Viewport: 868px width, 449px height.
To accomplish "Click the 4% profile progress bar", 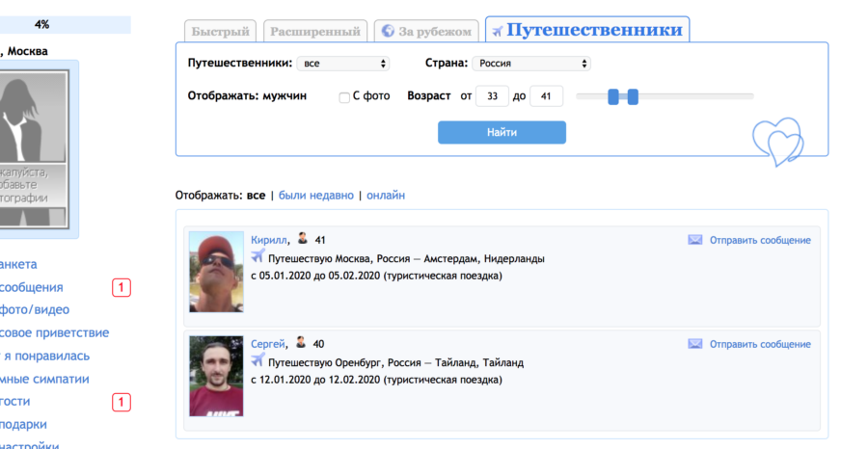I will [x=66, y=24].
